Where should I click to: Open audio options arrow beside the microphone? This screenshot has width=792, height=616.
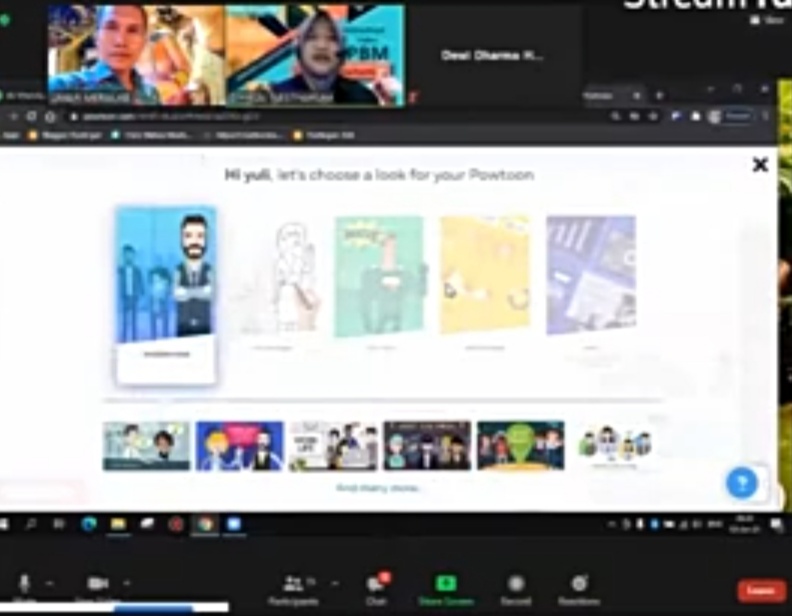pos(49,584)
